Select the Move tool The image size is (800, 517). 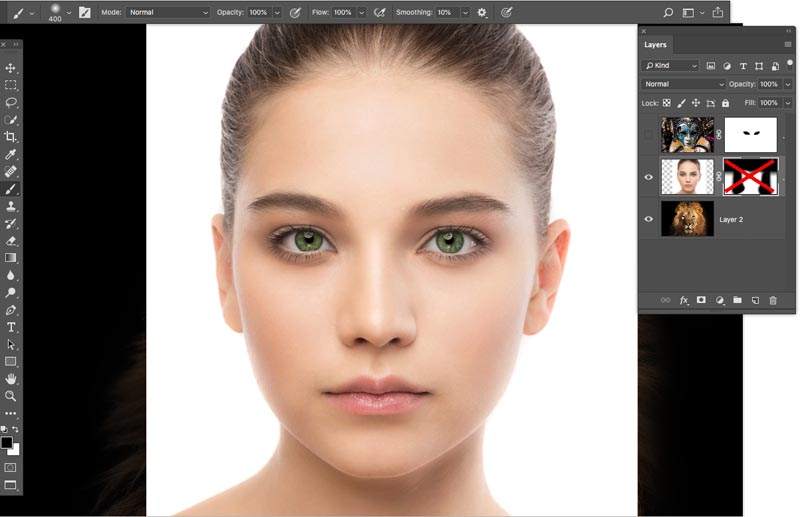coord(10,68)
